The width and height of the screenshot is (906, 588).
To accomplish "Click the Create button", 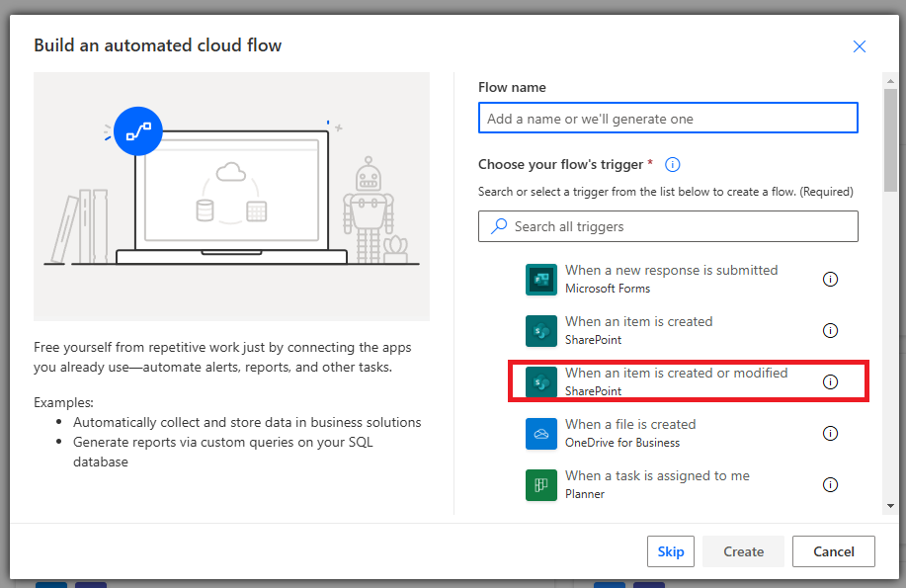I will tap(742, 551).
